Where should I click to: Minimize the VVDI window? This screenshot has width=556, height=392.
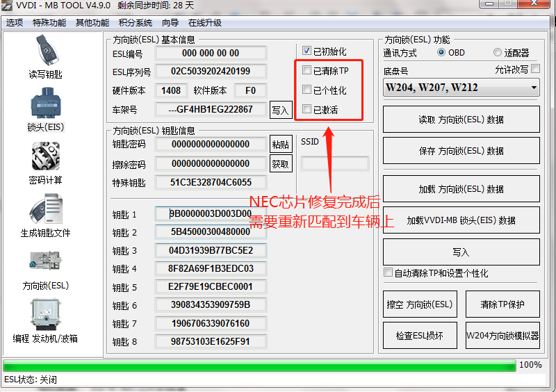489,4
